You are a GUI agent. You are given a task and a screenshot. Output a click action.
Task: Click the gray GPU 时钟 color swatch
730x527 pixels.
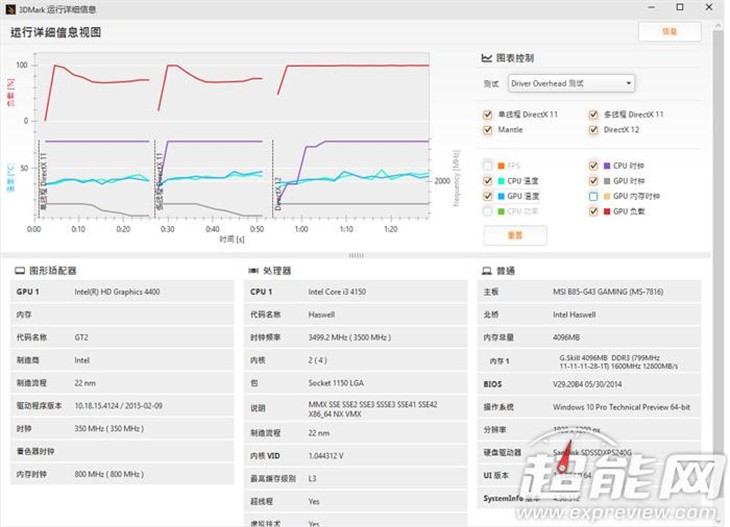coord(607,181)
